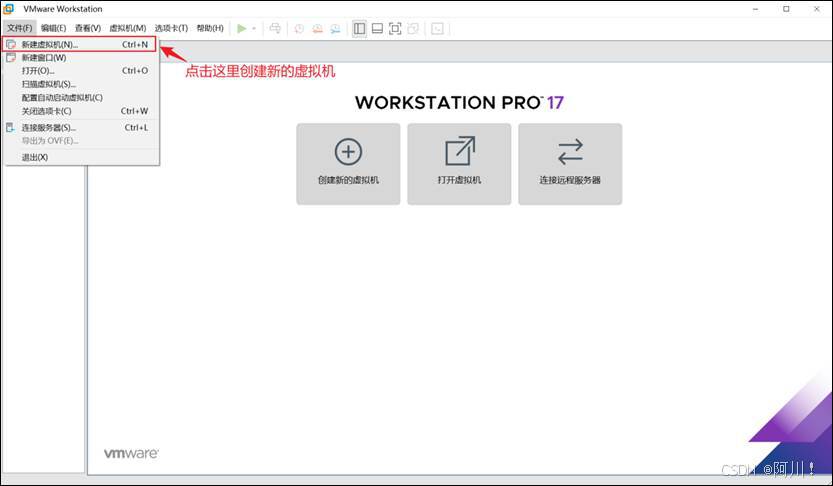The height and width of the screenshot is (486, 833).
Task: Open the snapshot manager toolbar icon
Action: [x=335, y=29]
